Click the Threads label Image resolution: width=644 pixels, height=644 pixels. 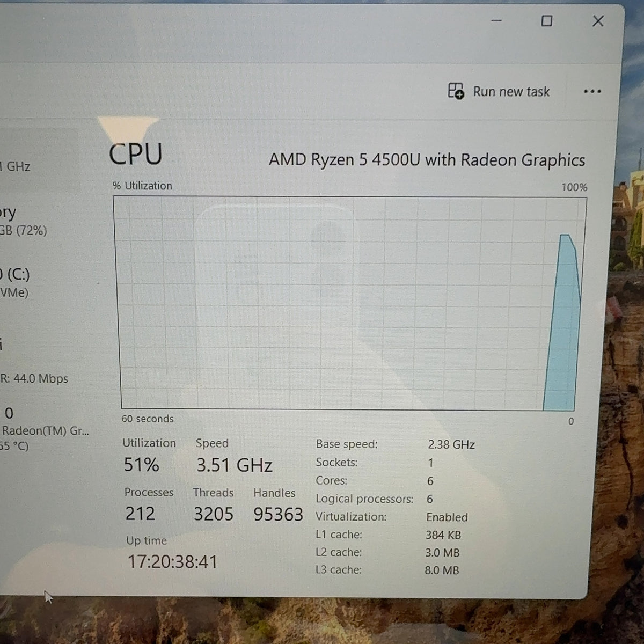coord(213,493)
